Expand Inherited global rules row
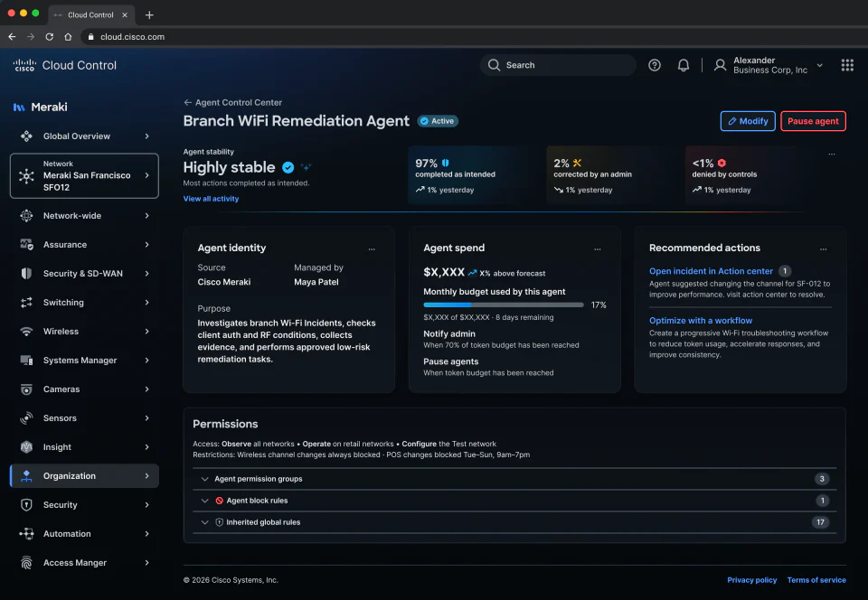The width and height of the screenshot is (868, 600). coord(514,522)
